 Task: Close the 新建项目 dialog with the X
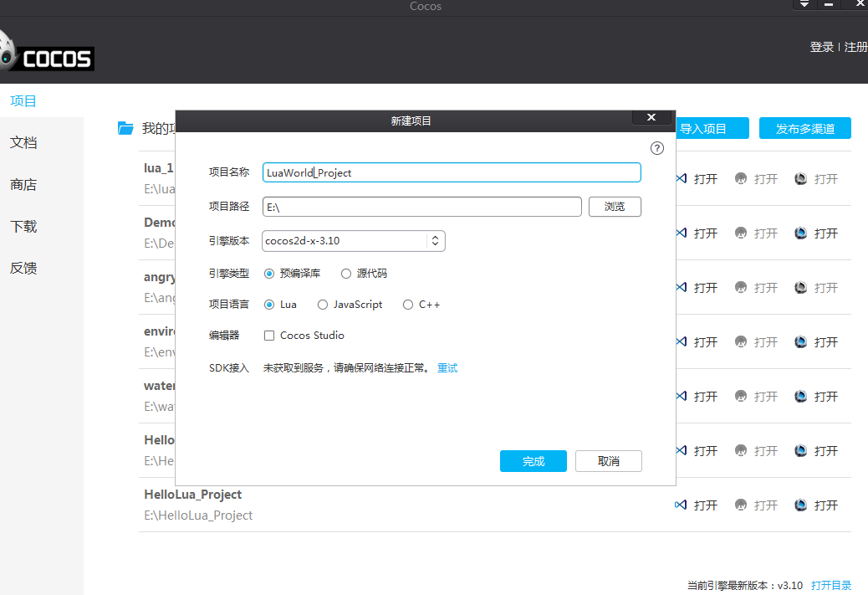click(651, 117)
